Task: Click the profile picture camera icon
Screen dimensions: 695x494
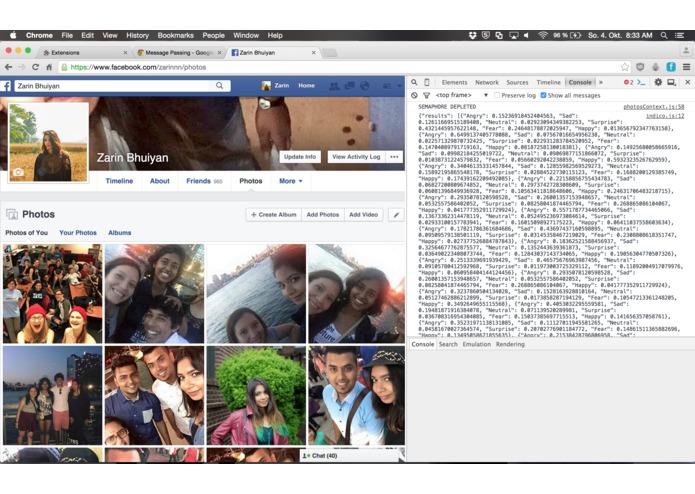Action: pyautogui.click(x=18, y=172)
